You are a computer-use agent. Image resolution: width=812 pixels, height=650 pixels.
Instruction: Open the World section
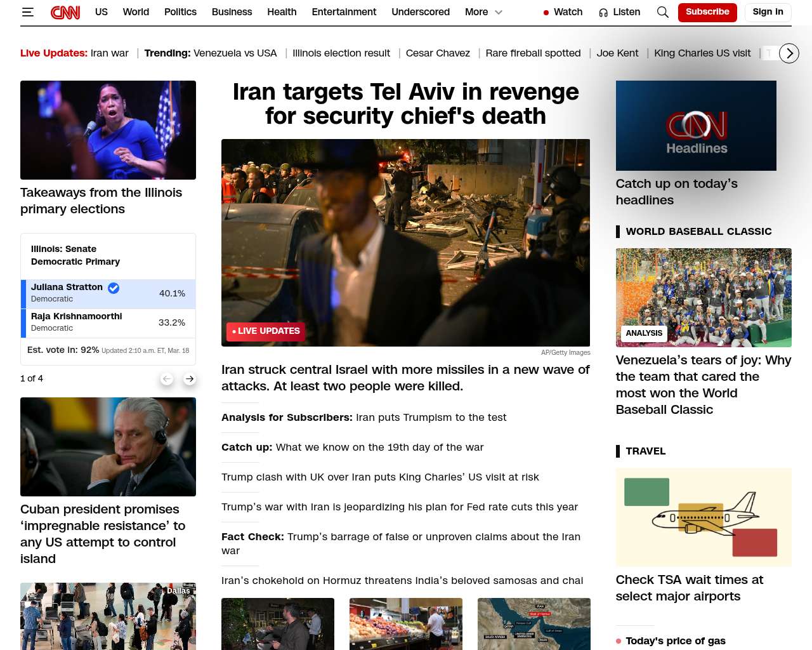click(x=136, y=12)
